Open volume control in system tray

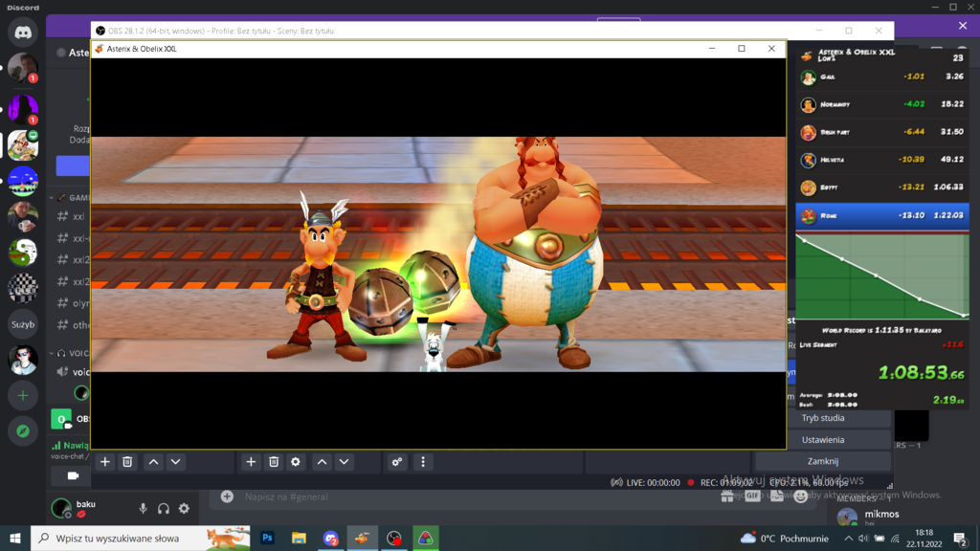click(x=864, y=539)
